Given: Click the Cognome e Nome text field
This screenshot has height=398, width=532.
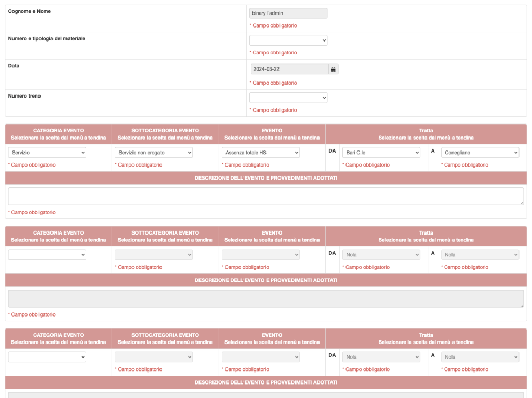Looking at the screenshot, I should [288, 13].
